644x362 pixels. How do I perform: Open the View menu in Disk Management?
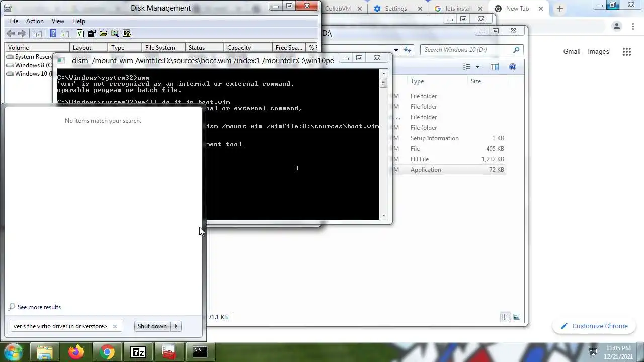(58, 21)
